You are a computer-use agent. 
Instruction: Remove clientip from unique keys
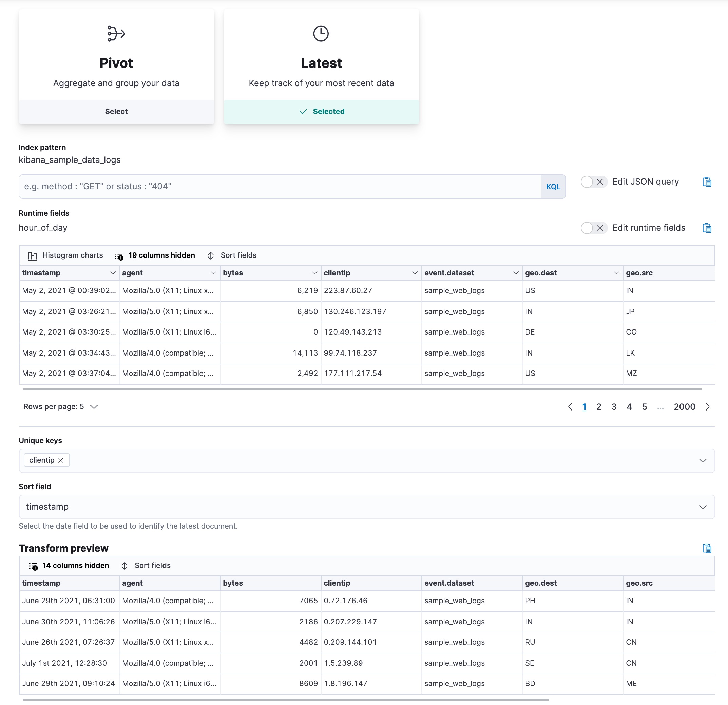click(x=61, y=460)
